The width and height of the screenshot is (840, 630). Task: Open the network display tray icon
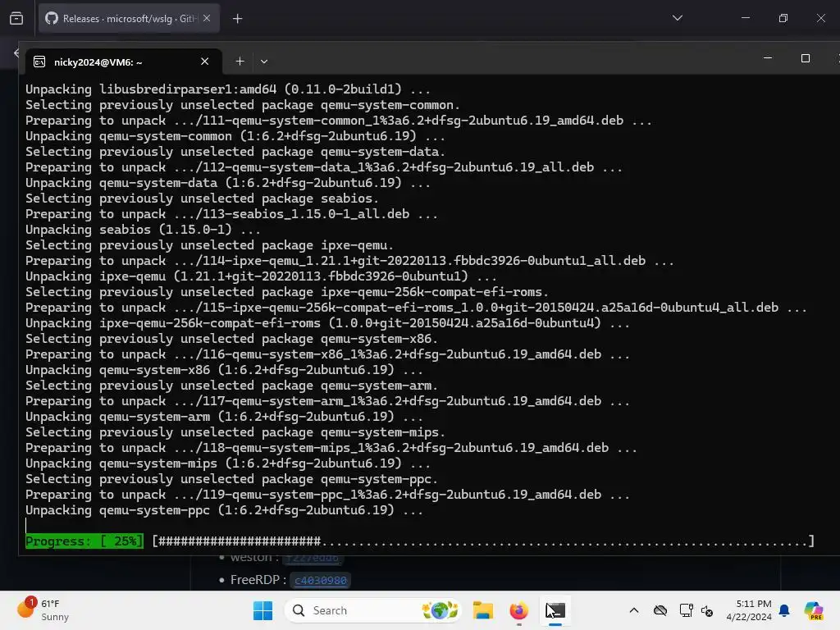pos(686,610)
